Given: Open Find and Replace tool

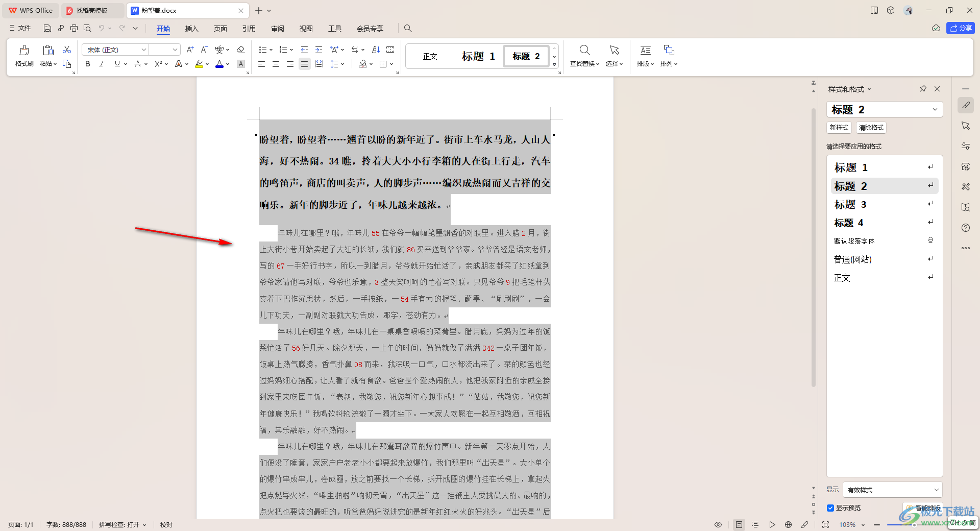Looking at the screenshot, I should [x=584, y=56].
